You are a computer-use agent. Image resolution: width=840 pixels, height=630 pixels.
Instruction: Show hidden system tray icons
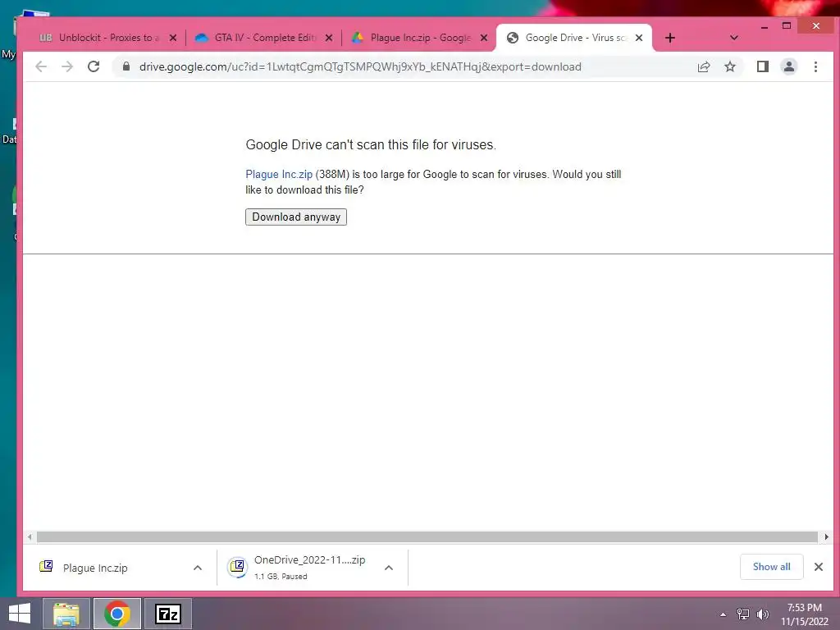pyautogui.click(x=724, y=614)
